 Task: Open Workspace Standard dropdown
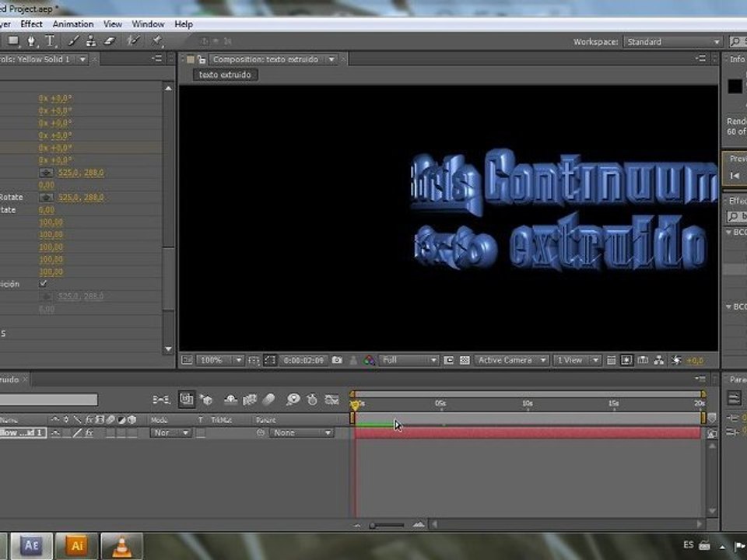(x=672, y=42)
